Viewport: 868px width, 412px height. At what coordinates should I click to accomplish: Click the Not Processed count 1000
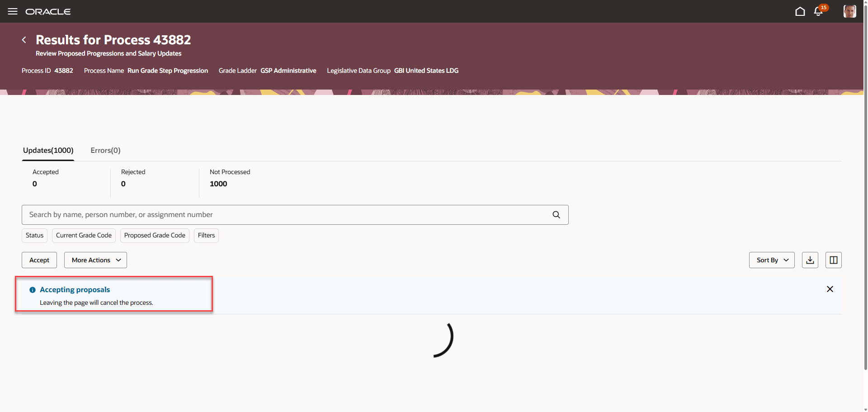218,184
